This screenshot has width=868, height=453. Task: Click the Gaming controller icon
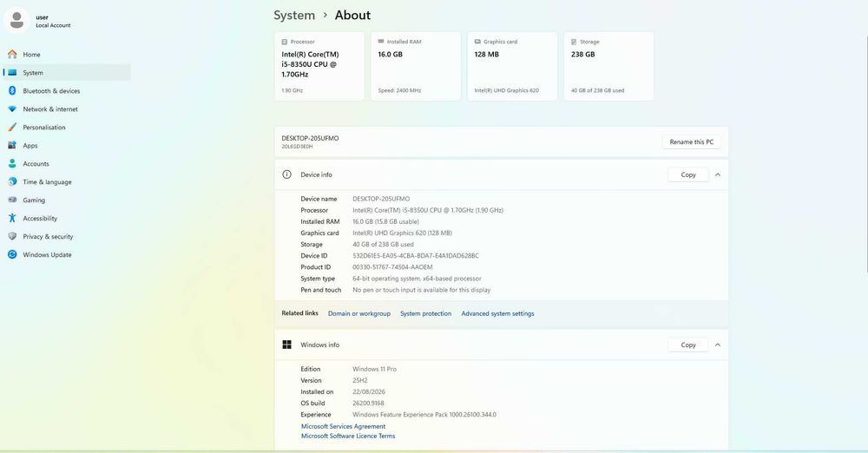pos(12,200)
